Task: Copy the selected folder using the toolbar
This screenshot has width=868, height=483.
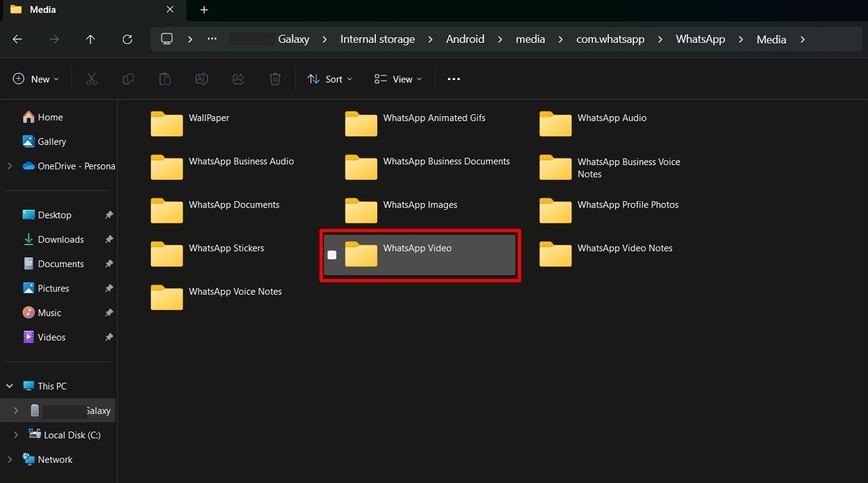Action: coord(128,79)
